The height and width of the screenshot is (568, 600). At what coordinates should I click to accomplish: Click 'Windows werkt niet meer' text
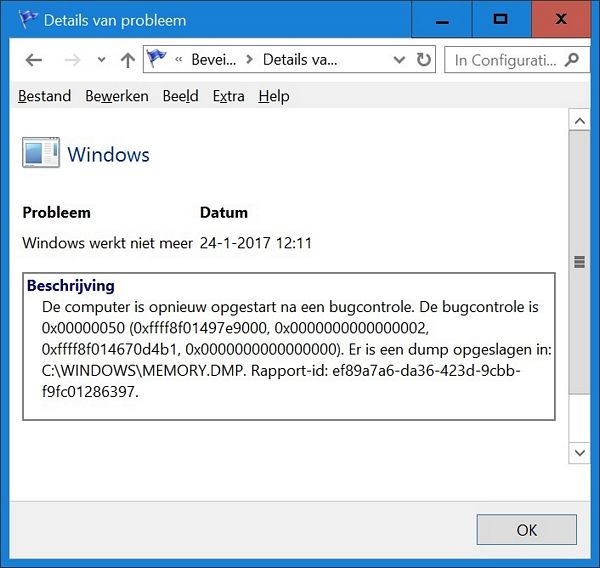pos(108,243)
